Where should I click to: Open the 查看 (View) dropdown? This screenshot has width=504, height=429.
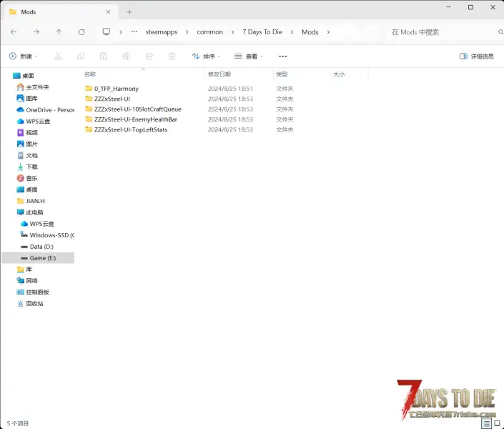pyautogui.click(x=249, y=56)
